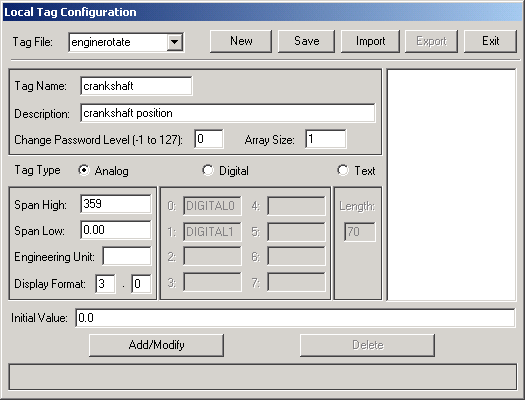Save the tag file
Screen dimensions: 525x400
pyautogui.click(x=306, y=41)
